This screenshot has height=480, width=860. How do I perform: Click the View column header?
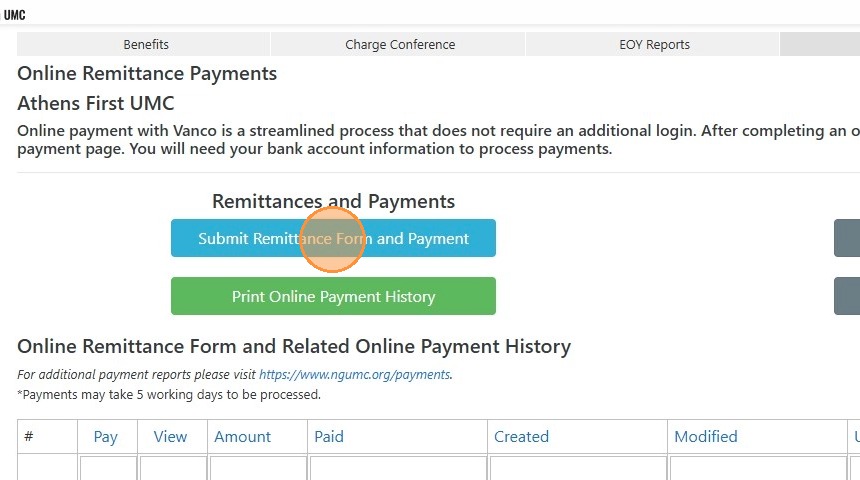coord(170,437)
